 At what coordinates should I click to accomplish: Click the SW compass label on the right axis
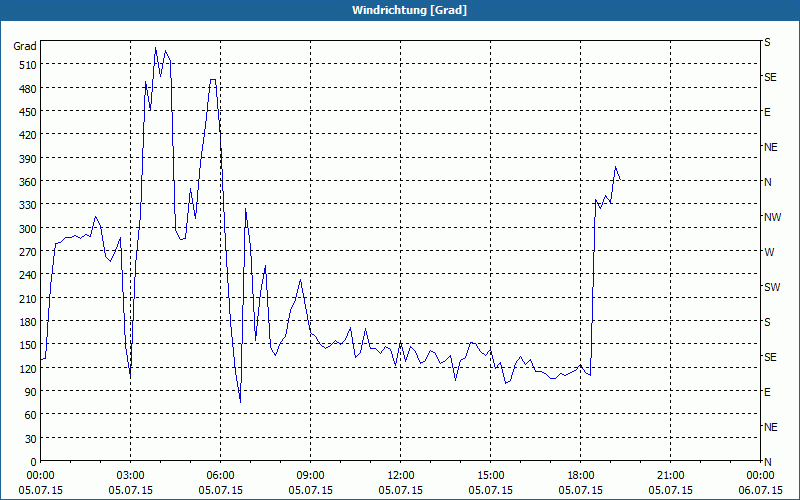point(772,287)
